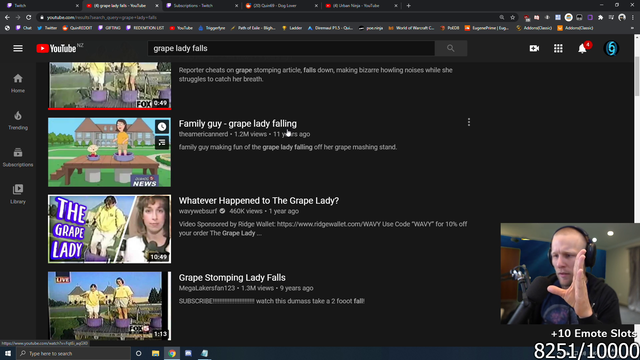Visit MegaLakersfan123 channel
The width and height of the screenshot is (640, 360).
click(207, 288)
